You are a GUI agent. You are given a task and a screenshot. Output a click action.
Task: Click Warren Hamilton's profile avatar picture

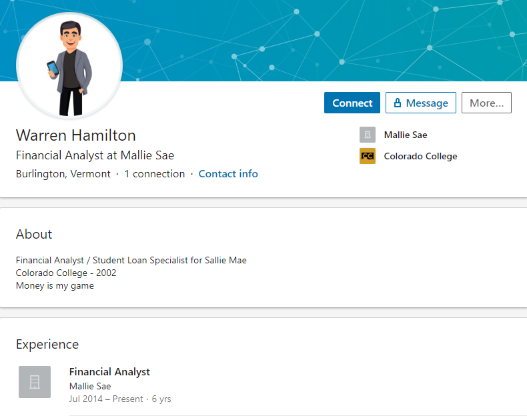tap(69, 65)
